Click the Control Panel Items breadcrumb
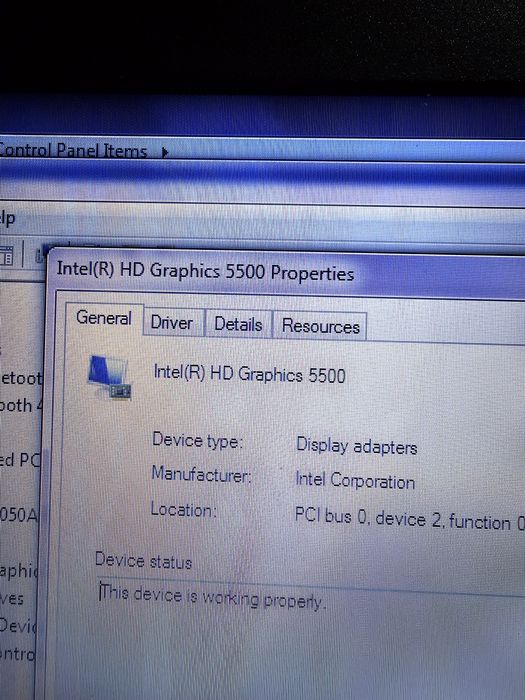 (74, 150)
